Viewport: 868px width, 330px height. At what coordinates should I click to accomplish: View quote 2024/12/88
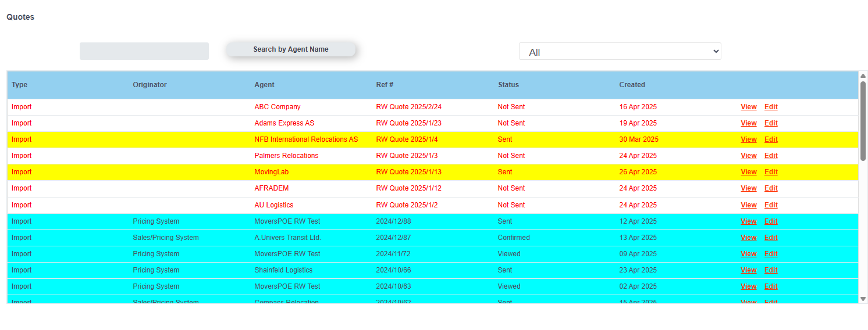[749, 221]
